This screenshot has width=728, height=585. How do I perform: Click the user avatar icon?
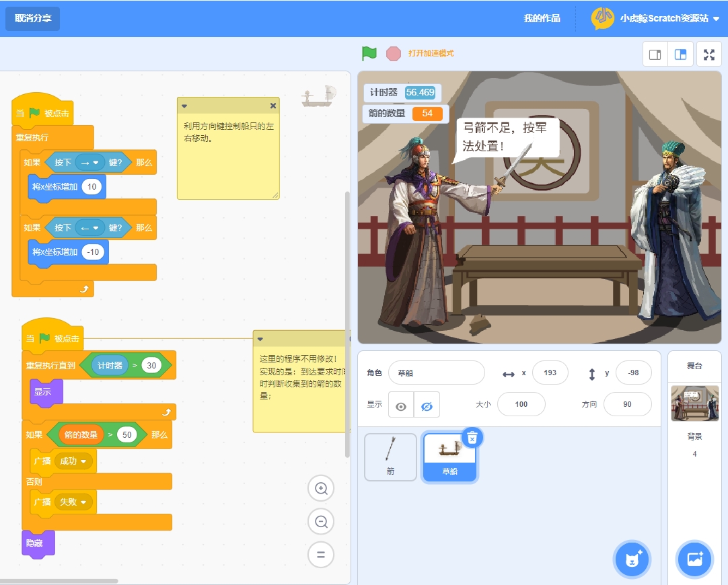(602, 18)
